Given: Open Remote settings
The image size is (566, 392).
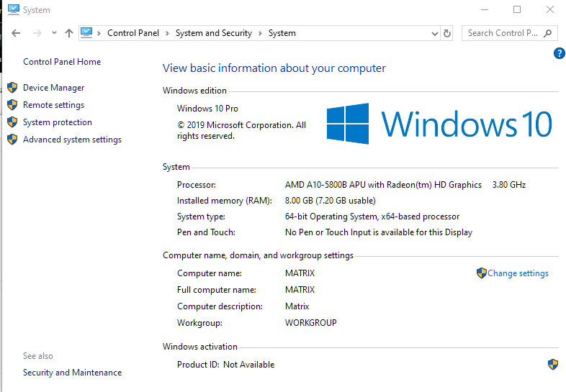Looking at the screenshot, I should click(x=53, y=105).
